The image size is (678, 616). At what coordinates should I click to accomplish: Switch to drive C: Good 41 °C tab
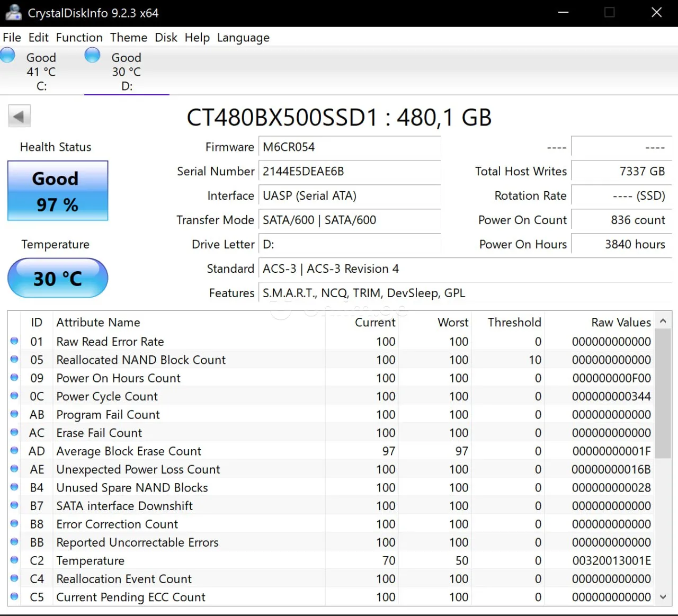click(x=42, y=71)
